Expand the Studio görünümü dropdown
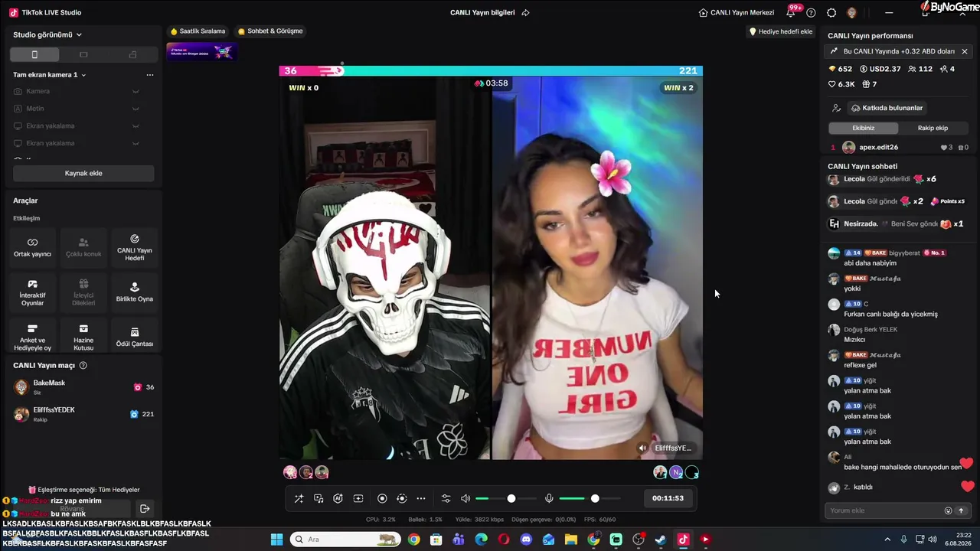This screenshot has width=980, height=551. 47,34
